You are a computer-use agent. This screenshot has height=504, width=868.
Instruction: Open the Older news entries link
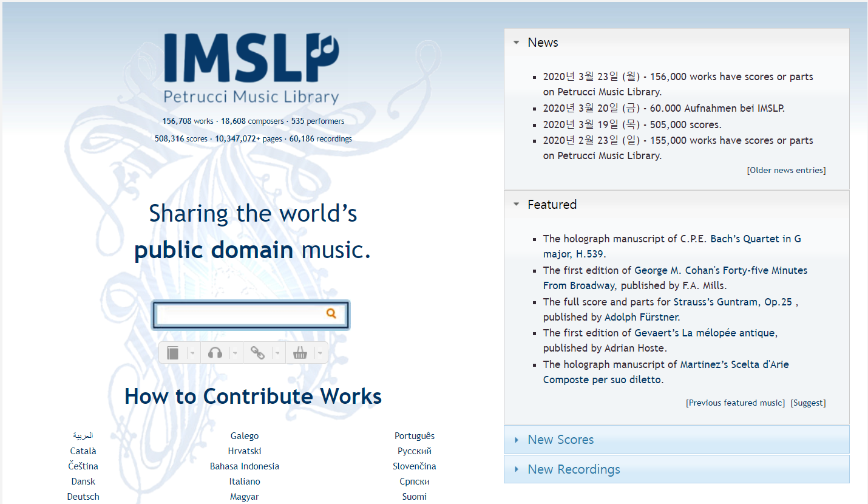click(x=786, y=171)
